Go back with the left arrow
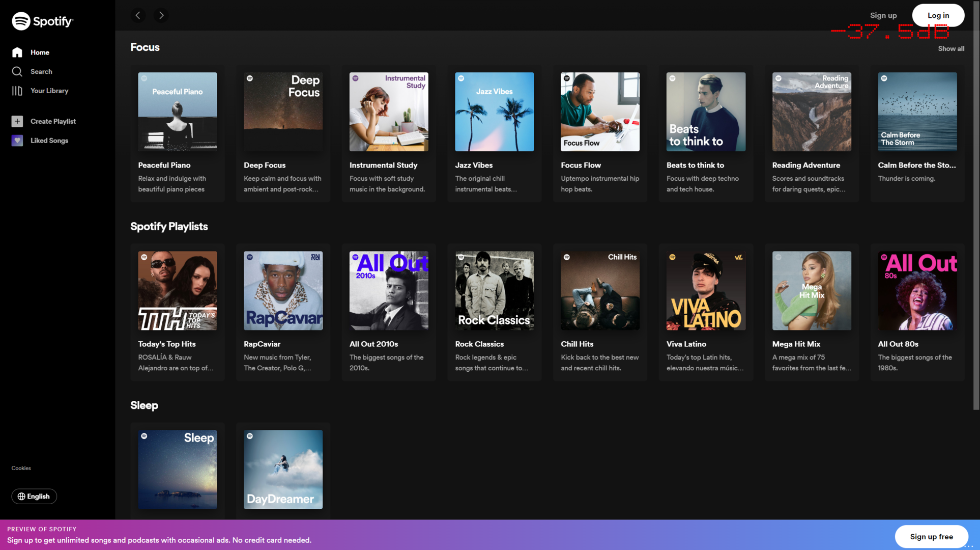 point(138,15)
